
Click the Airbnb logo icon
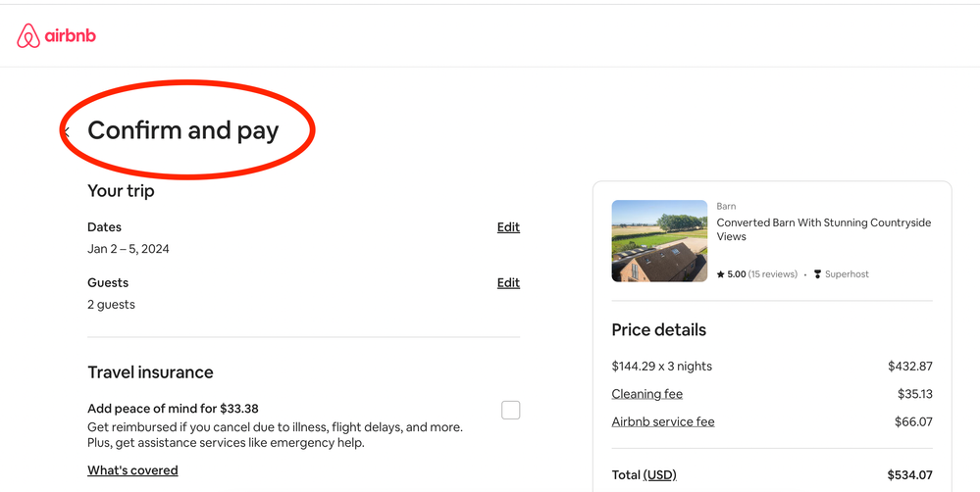point(28,36)
